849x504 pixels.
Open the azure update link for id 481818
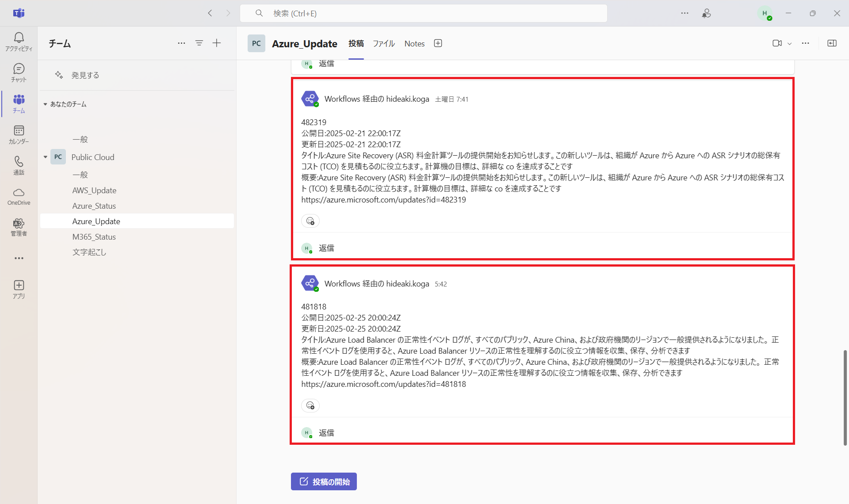coord(383,384)
